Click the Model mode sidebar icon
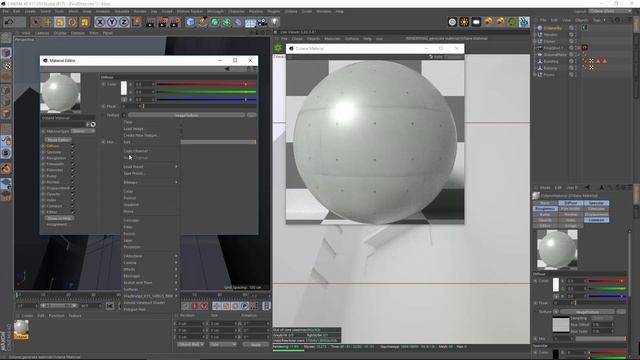 pyautogui.click(x=6, y=53)
